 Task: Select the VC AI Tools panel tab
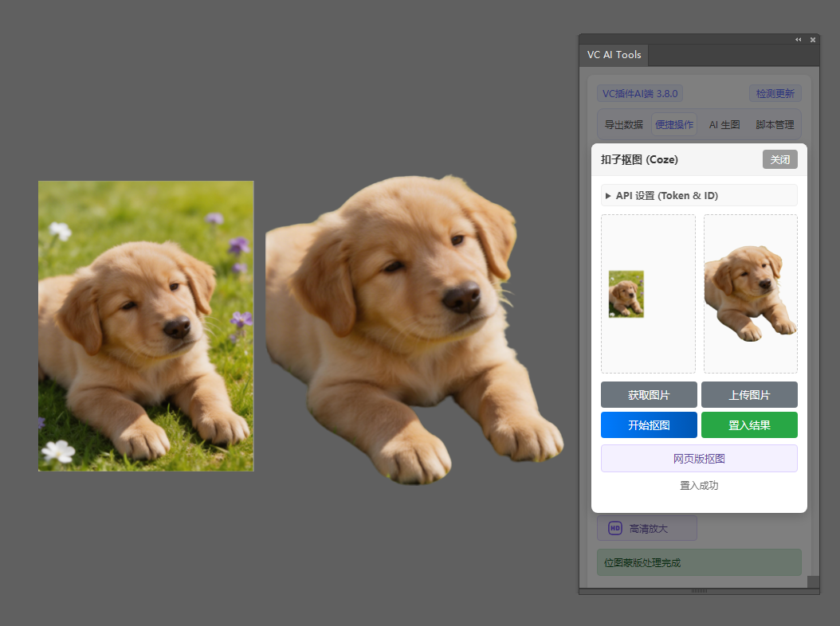(614, 55)
